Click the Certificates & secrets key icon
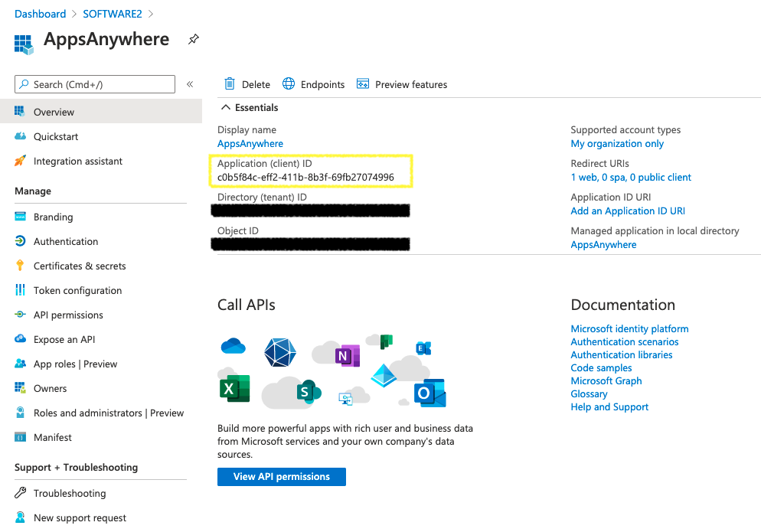Viewport: 761px width, 532px height. [20, 266]
